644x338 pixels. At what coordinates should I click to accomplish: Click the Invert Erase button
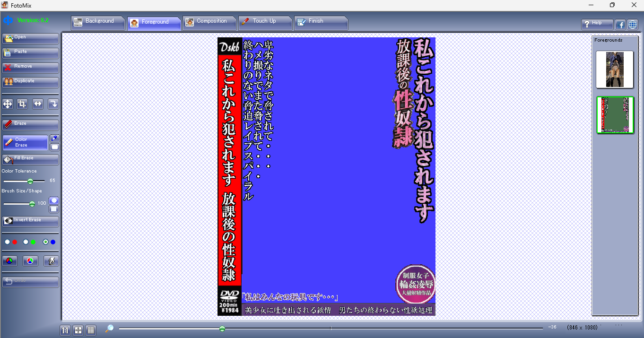[31, 221]
